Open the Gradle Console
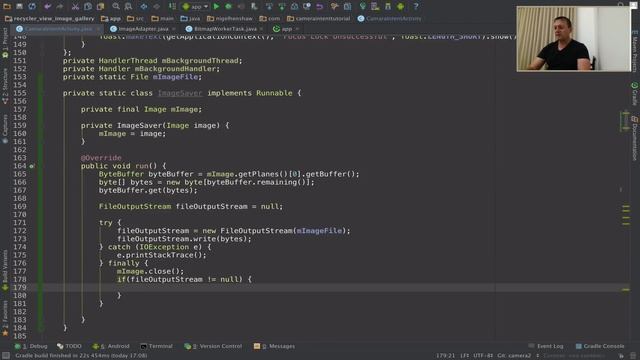The width and height of the screenshot is (640, 360). pyautogui.click(x=600, y=346)
